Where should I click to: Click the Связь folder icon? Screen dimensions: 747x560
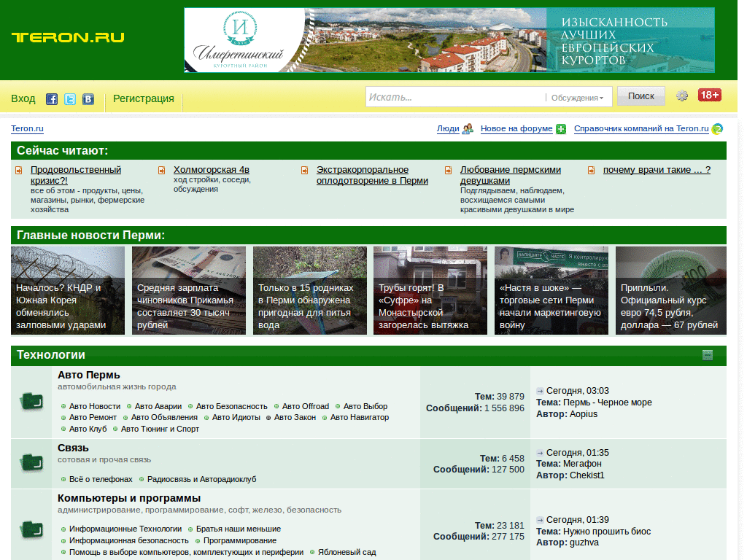tap(31, 462)
